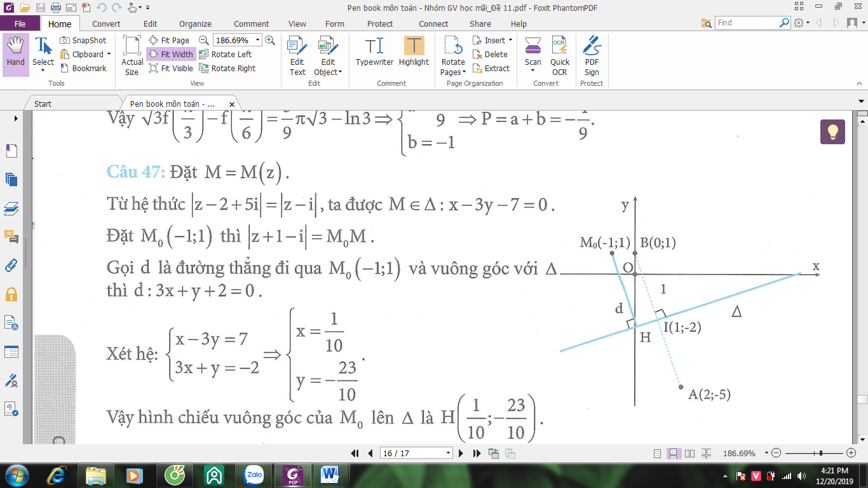Click the lightbulb tips icon

click(832, 132)
